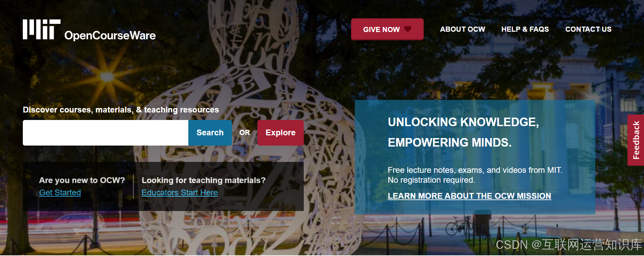
Task: Open the ABOUT OCW menu item
Action: [x=462, y=29]
